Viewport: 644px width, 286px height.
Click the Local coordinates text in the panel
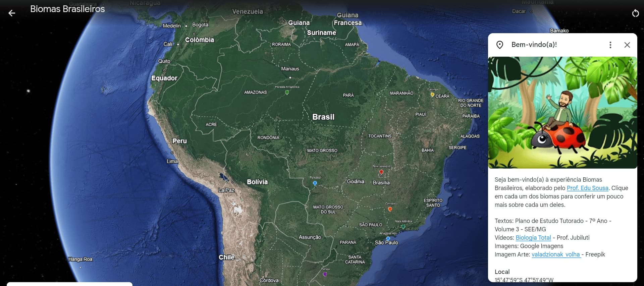coord(524,280)
